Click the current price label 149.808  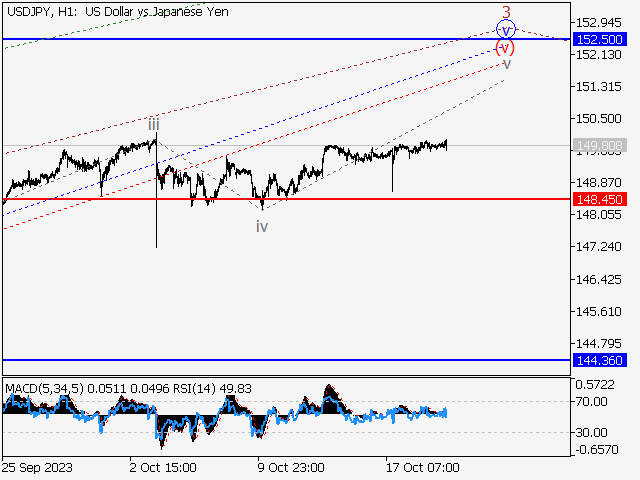(599, 145)
